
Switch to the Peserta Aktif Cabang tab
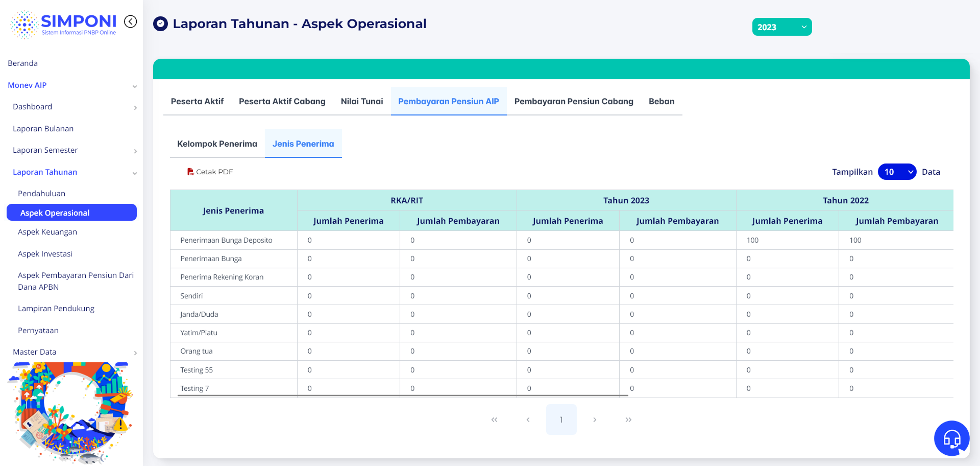282,101
